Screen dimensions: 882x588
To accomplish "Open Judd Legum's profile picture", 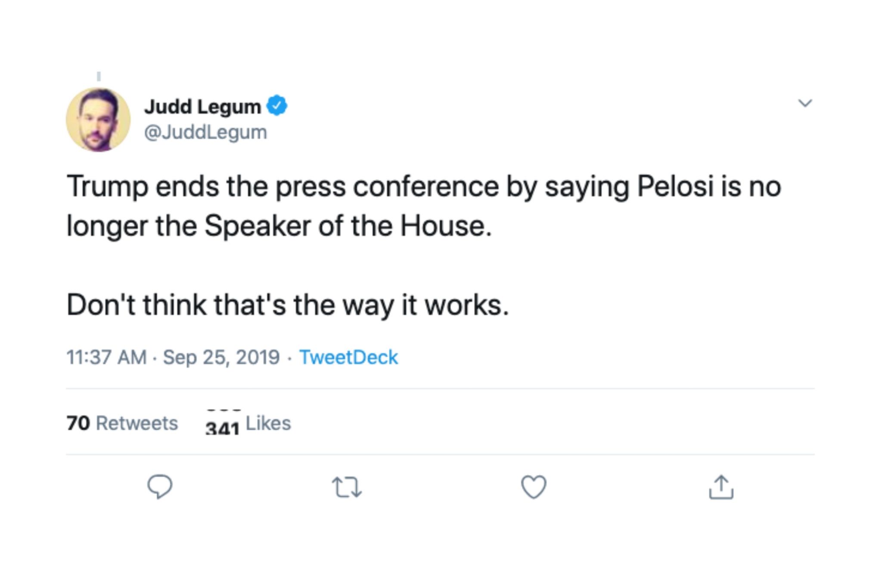I will pos(98,120).
